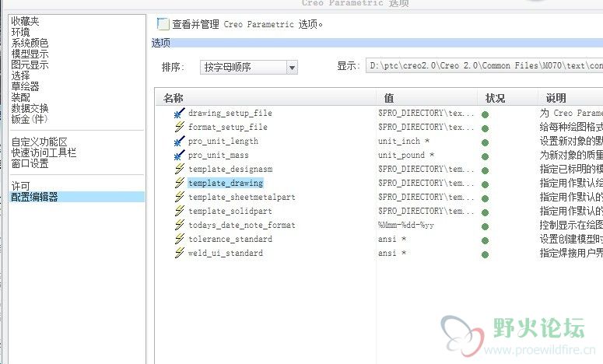Click the green status dot for template_solidpart
Viewport: 603px width, 364px height.
485,212
